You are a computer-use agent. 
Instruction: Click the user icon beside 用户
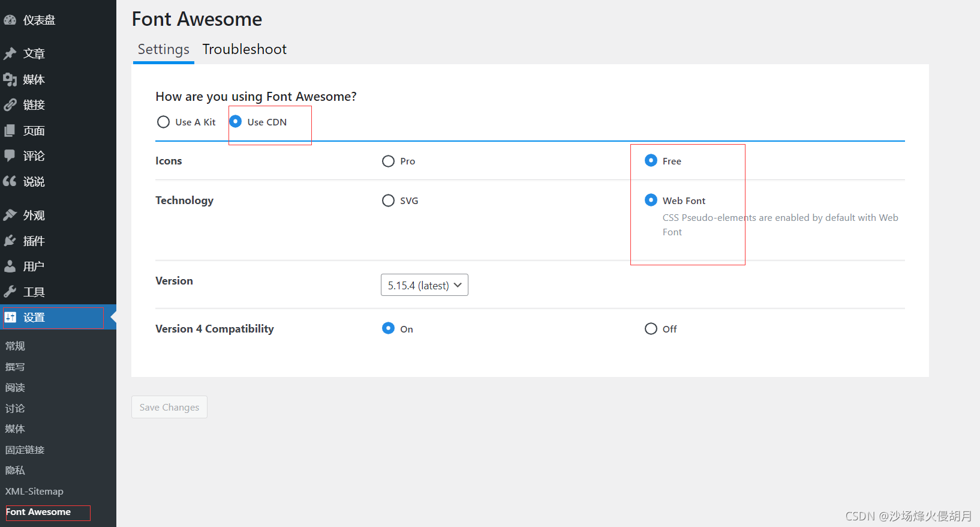[10, 266]
